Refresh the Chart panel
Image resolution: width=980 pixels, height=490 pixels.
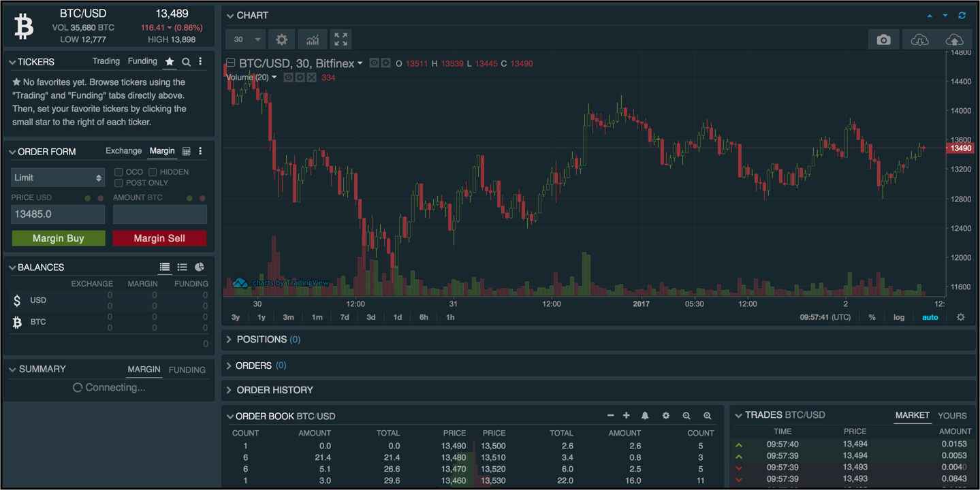[x=962, y=16]
